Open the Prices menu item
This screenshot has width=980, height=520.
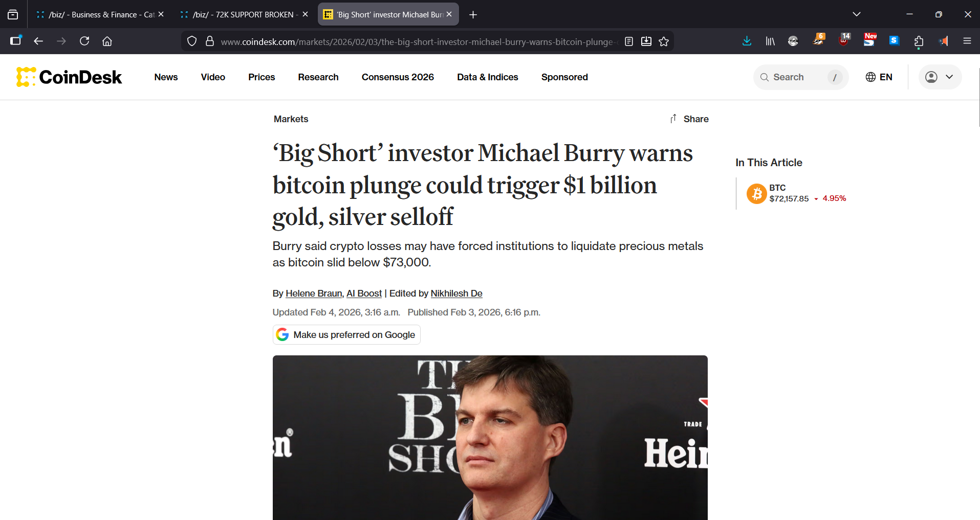pos(262,77)
